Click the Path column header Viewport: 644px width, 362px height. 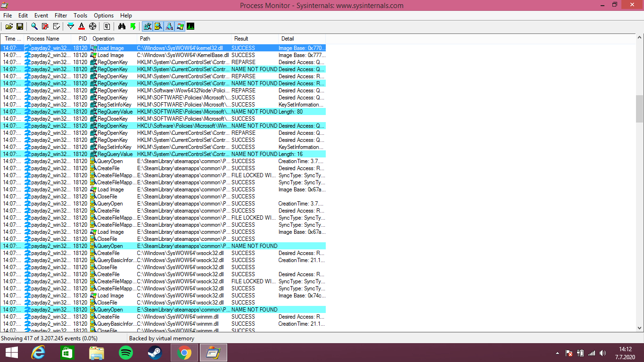[184, 39]
